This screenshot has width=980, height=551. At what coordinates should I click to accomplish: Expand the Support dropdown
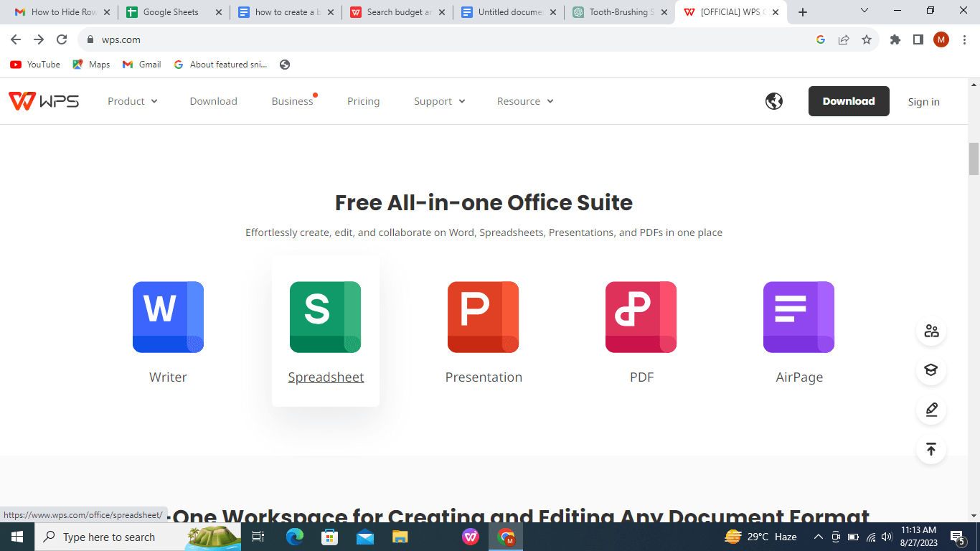[439, 101]
